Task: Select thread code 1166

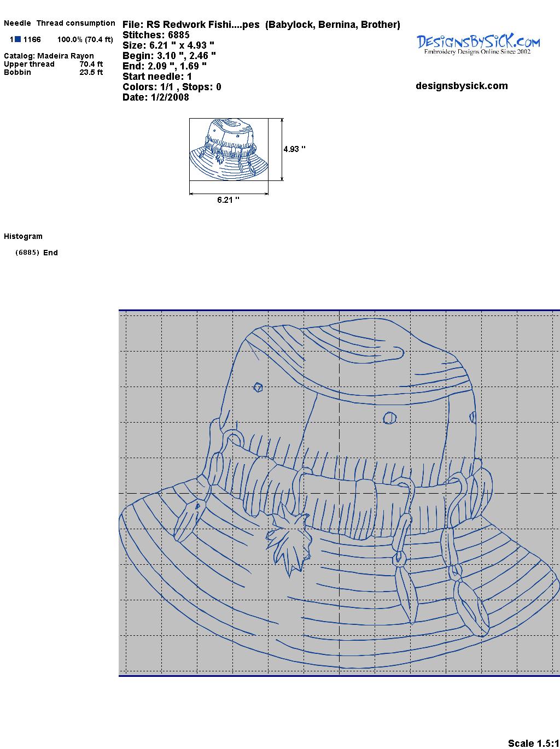Action: coord(32,39)
